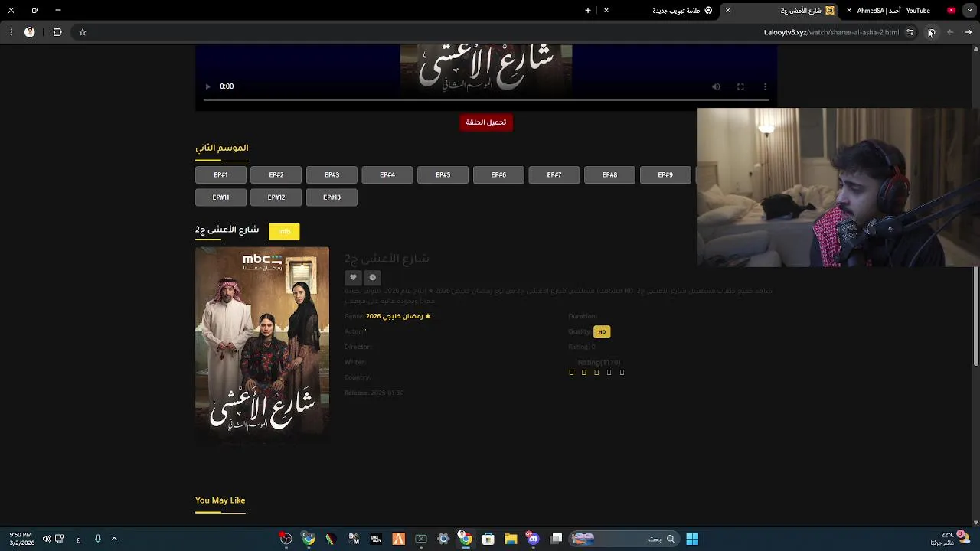Open Microsoft Store from the taskbar

click(x=488, y=539)
